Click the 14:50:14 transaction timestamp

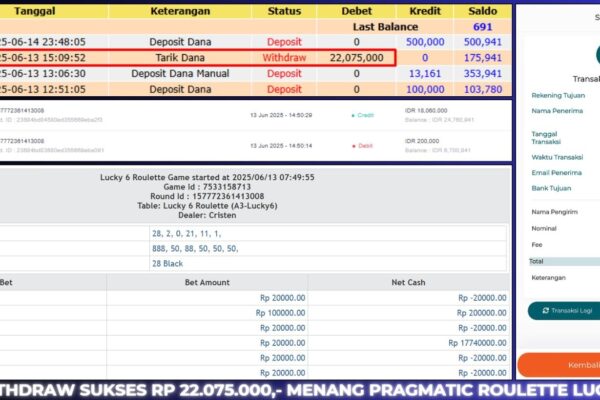[x=281, y=146]
